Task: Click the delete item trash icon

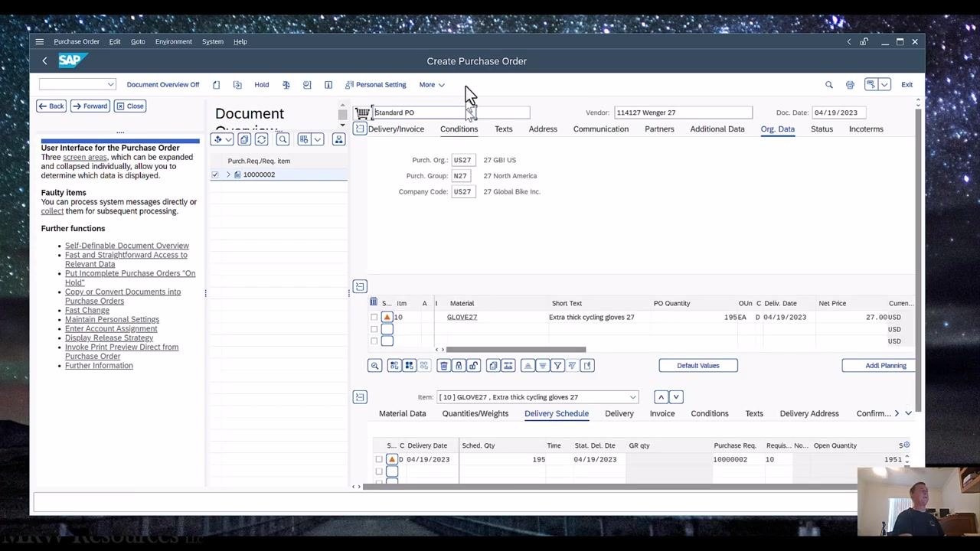Action: (x=443, y=366)
